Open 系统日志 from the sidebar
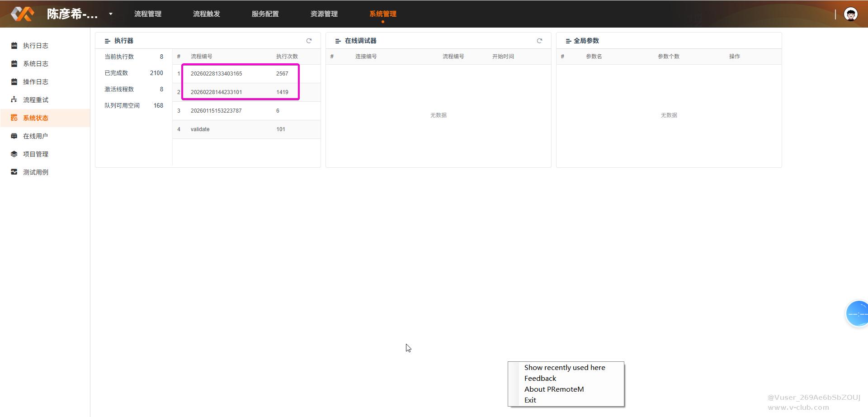This screenshot has height=417, width=868. 35,64
